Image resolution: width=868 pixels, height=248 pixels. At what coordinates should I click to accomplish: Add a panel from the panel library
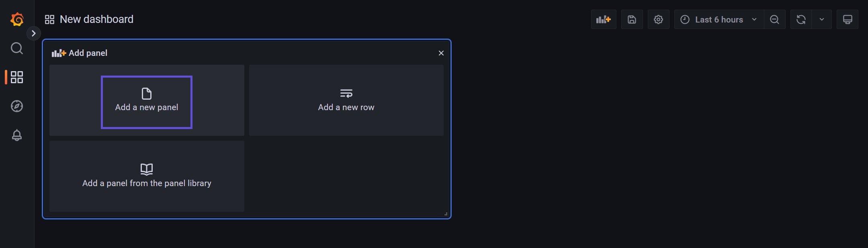point(147,176)
